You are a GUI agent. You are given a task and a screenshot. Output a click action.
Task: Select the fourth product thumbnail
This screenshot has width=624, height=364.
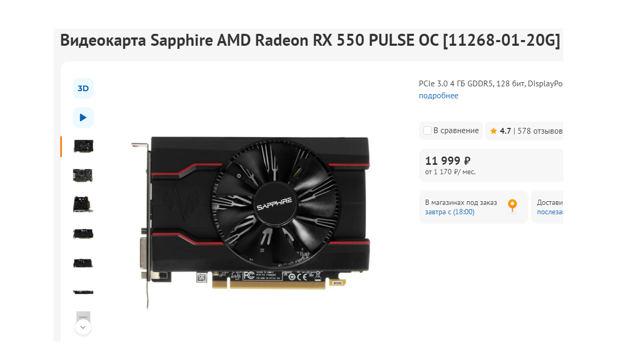point(83,234)
